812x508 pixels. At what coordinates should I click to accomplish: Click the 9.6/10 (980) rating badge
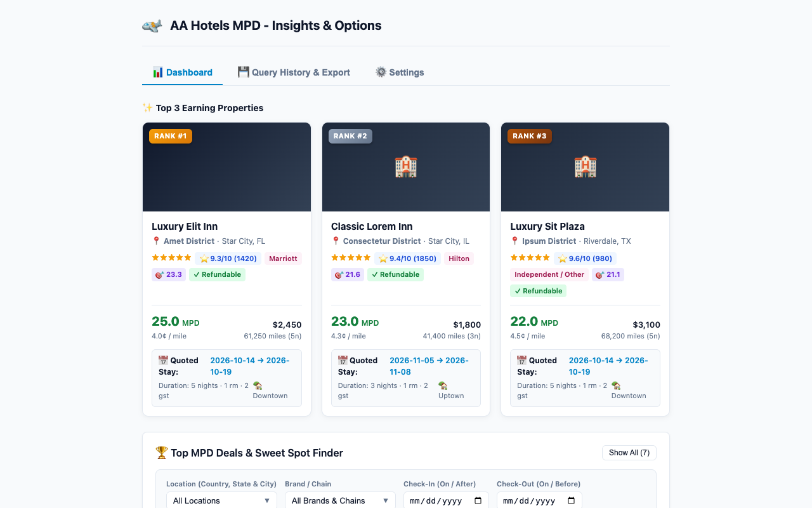tap(585, 258)
